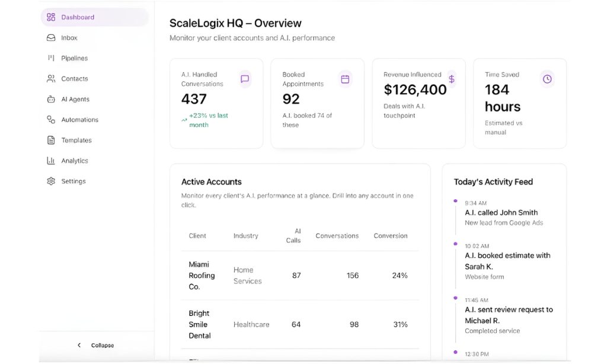Image resolution: width=607 pixels, height=364 pixels.
Task: Click the calendar icon on Booked Appointments card
Action: pyautogui.click(x=345, y=79)
